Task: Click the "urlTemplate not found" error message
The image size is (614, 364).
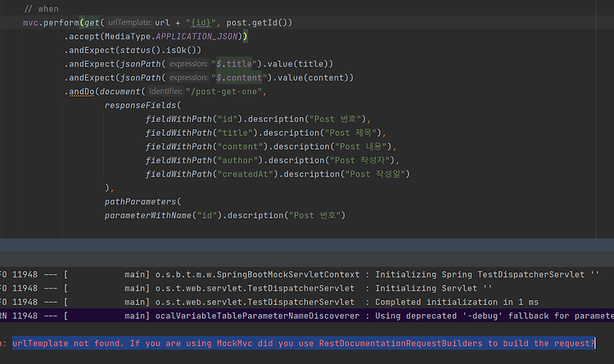Action: 304,344
